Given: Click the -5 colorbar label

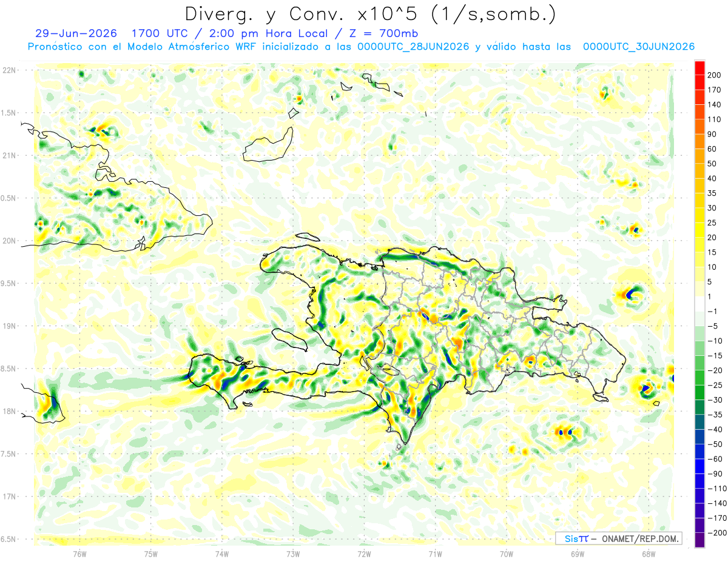Looking at the screenshot, I should click(713, 326).
